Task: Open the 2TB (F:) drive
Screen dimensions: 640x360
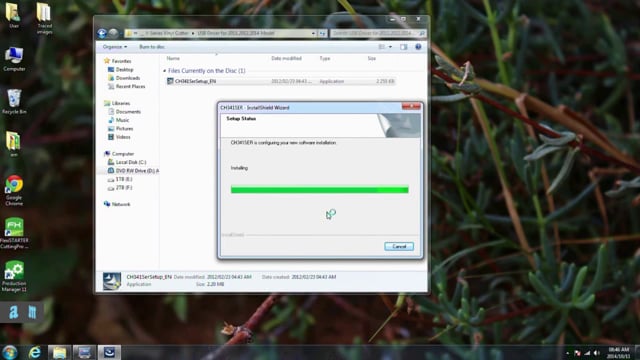Action: (x=124, y=188)
